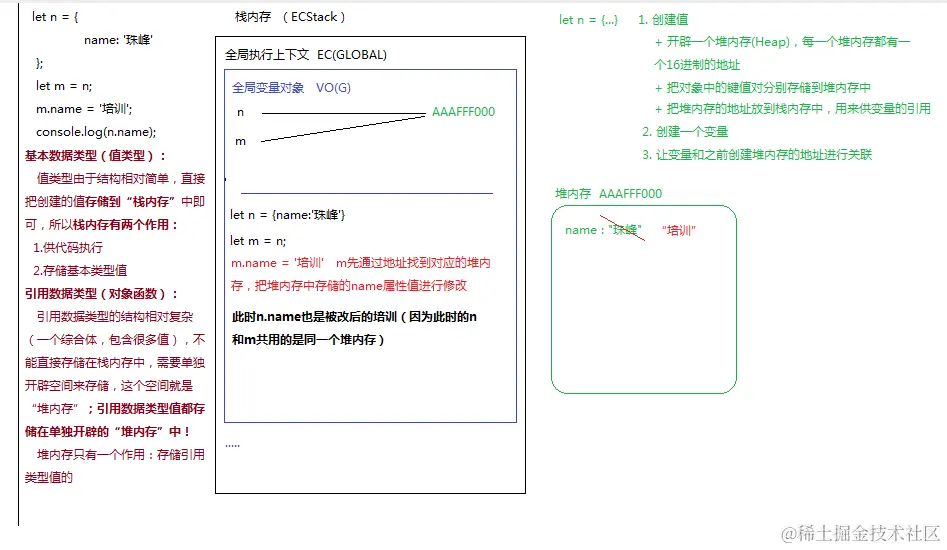Click the 'let m = n;' line inside the stack box

258,240
